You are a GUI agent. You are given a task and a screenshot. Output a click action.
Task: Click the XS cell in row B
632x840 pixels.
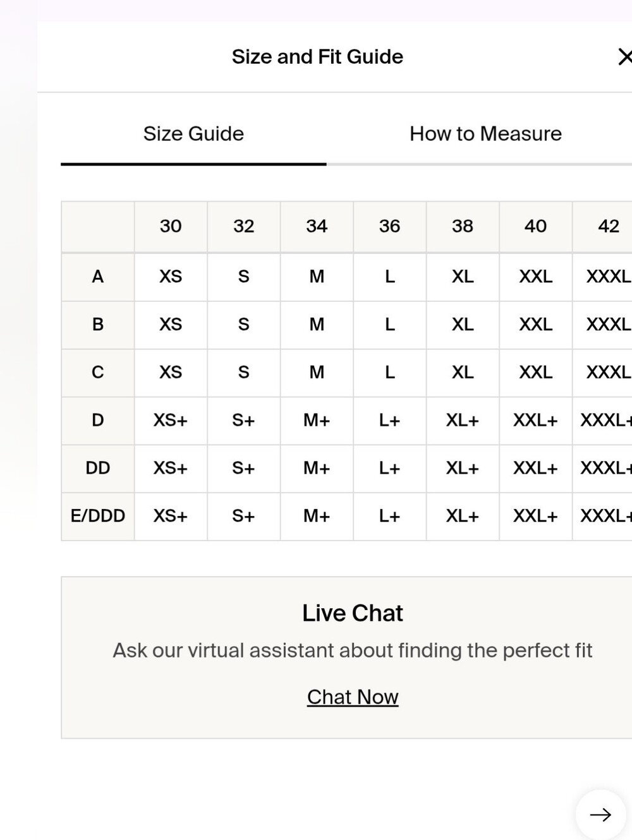(171, 325)
